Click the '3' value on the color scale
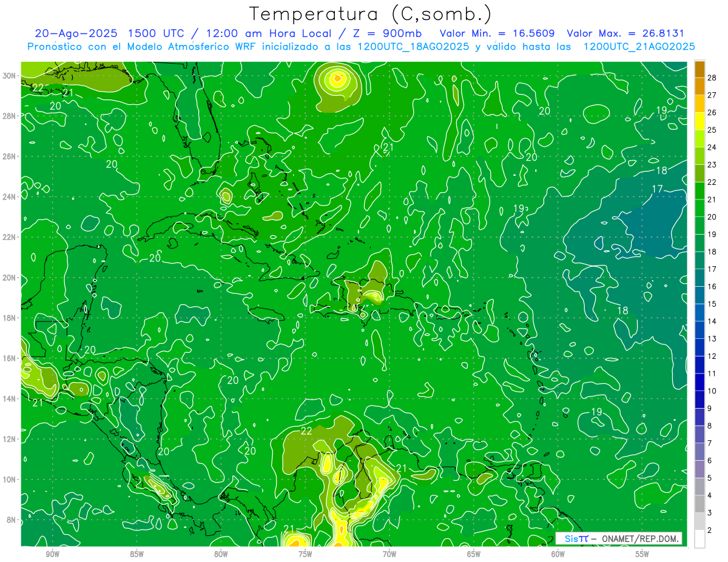728x562 pixels. click(710, 513)
